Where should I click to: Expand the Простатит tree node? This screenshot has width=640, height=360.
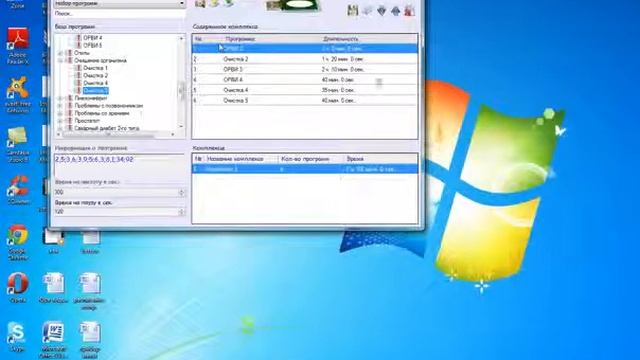[x=60, y=121]
